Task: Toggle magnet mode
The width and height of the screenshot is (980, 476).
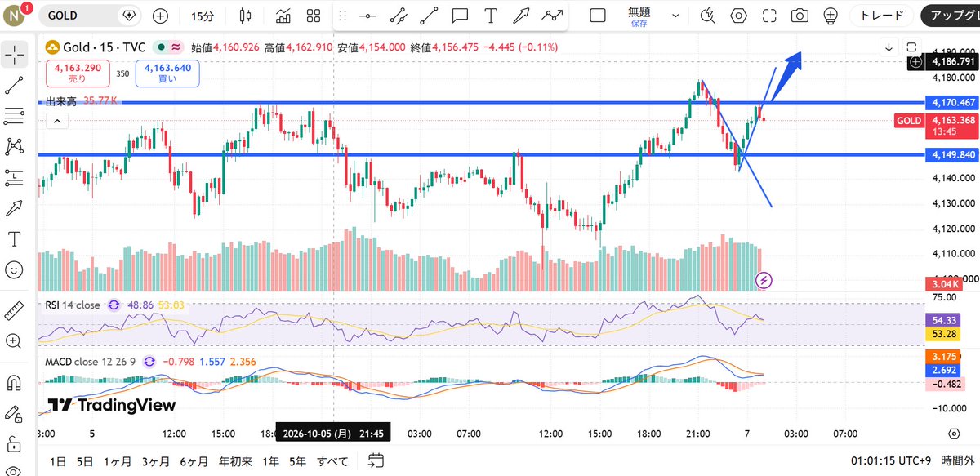Action: [x=14, y=382]
